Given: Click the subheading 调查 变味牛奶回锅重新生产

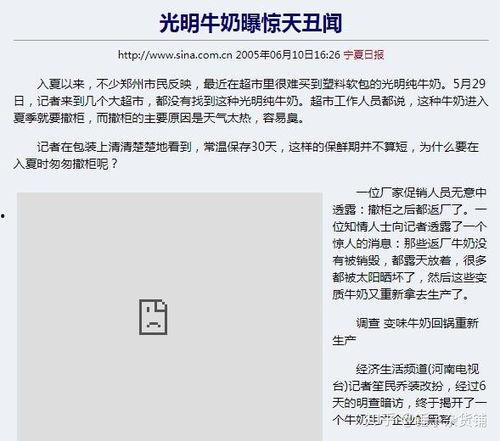Looking at the screenshot, I should (x=406, y=332).
